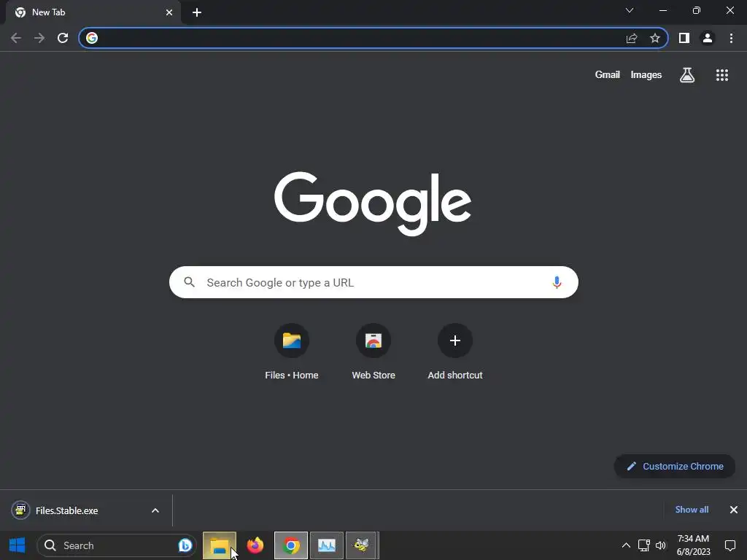The width and height of the screenshot is (747, 560).
Task: Open the Windows Start menu
Action: (x=18, y=545)
